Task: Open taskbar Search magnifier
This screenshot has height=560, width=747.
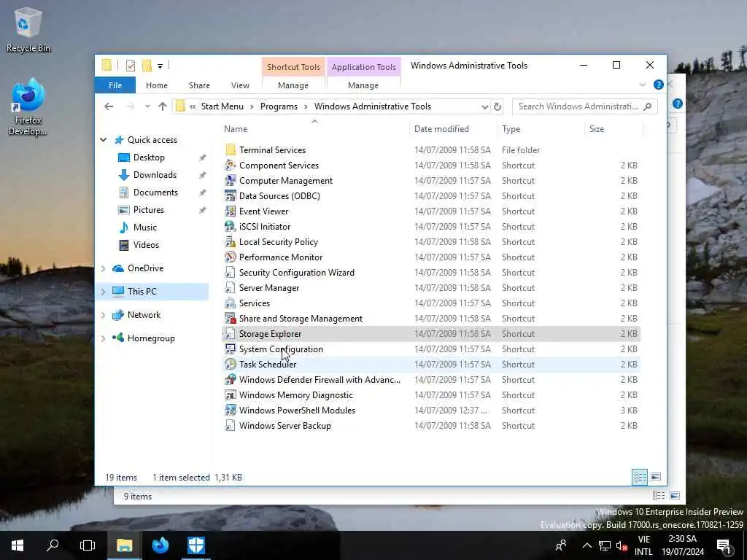Action: click(x=53, y=545)
